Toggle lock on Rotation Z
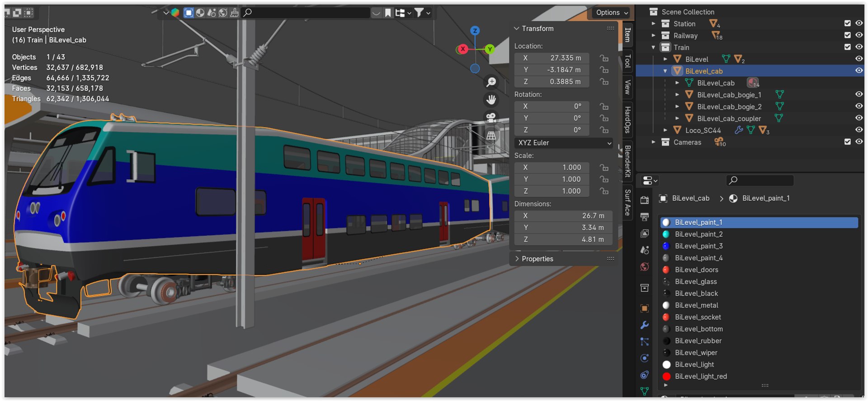The height and width of the screenshot is (401, 868). point(604,130)
